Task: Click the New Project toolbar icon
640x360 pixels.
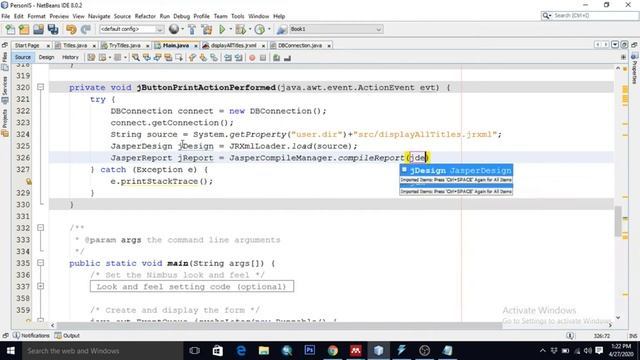Action: click(24, 29)
